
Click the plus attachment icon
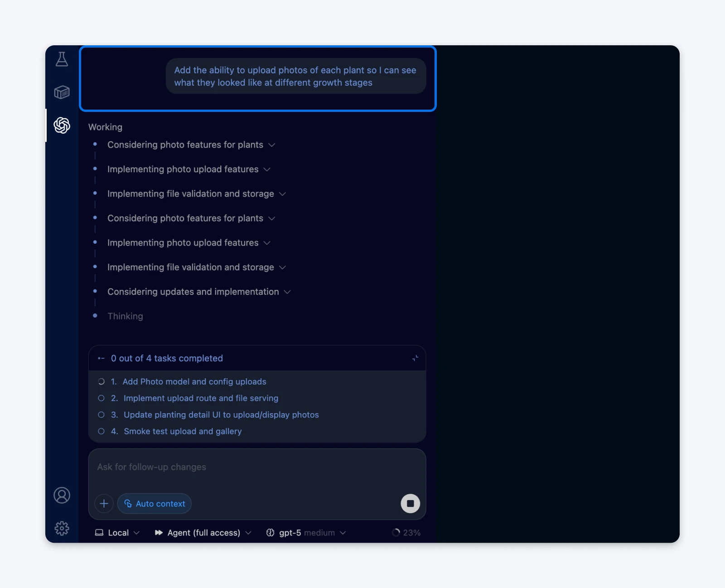tap(104, 503)
